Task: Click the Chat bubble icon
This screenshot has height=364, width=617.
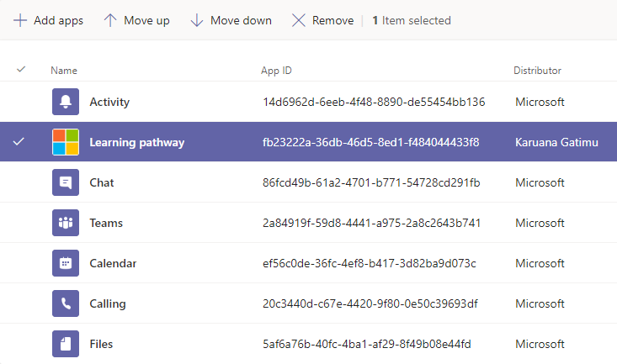Action: pyautogui.click(x=66, y=182)
